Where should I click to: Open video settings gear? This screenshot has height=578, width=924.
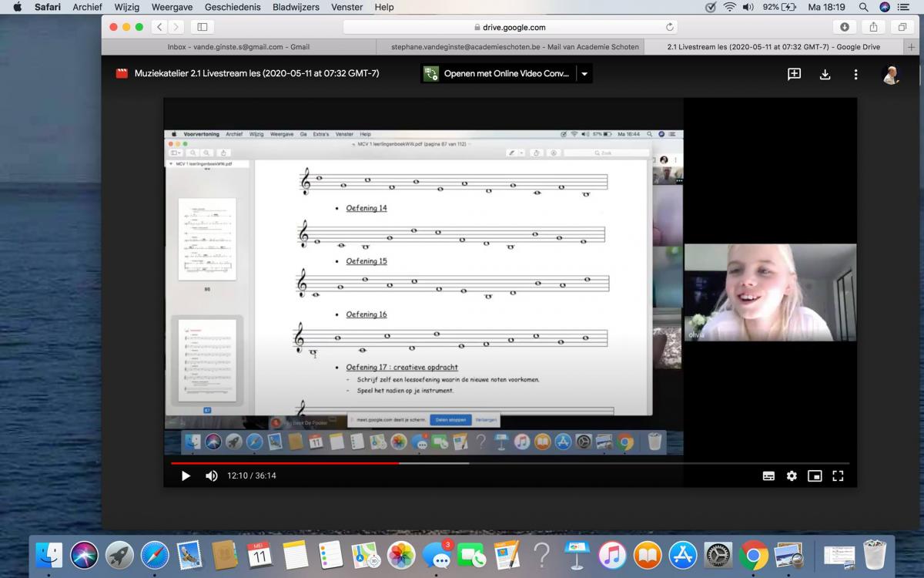(x=792, y=476)
